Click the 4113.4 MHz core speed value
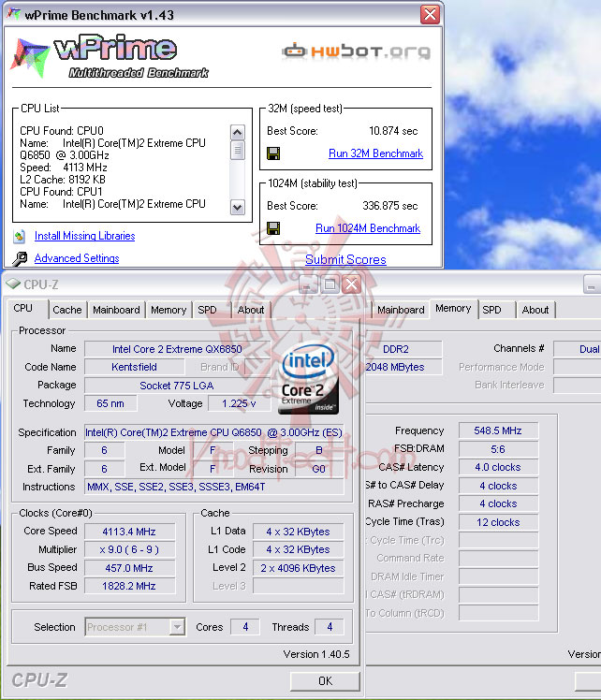This screenshot has width=601, height=700. coord(129,532)
